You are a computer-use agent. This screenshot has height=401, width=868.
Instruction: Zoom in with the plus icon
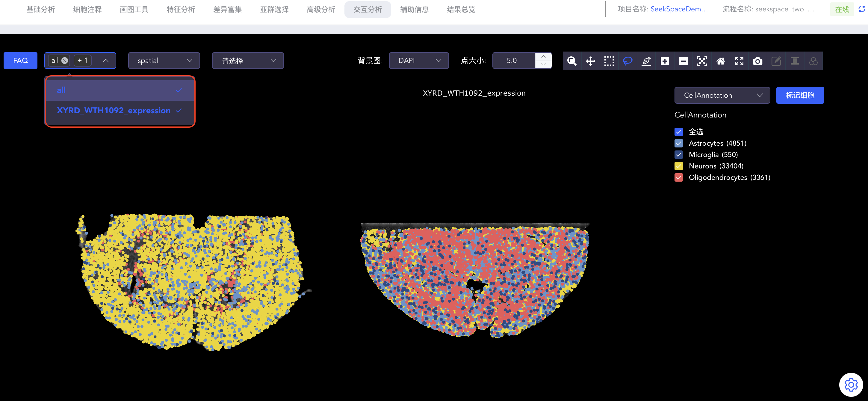coord(665,61)
